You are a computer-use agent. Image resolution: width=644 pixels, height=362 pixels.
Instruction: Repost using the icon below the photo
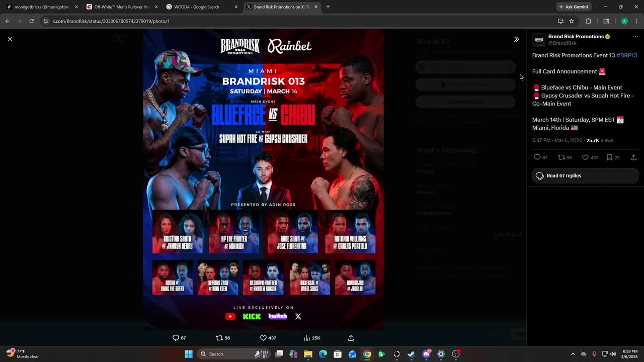pos(219,338)
